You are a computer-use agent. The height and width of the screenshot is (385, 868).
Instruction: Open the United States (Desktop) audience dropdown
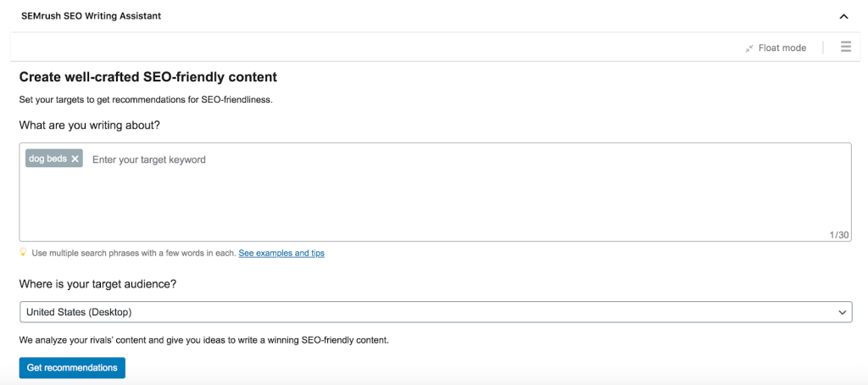(424, 312)
